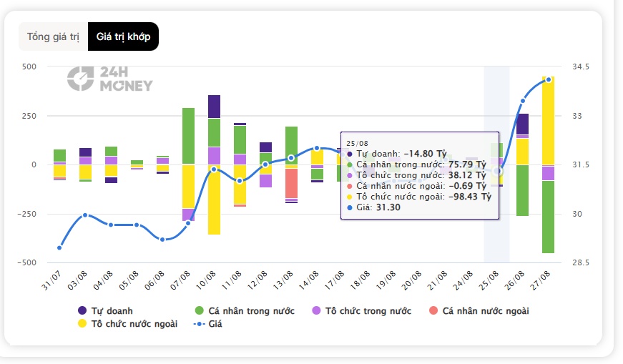Click the price line point on 13/08

point(291,158)
